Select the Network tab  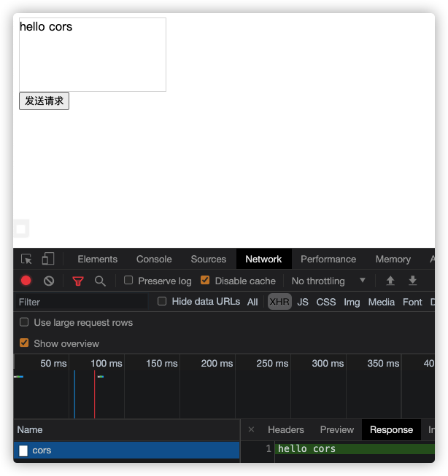263,260
